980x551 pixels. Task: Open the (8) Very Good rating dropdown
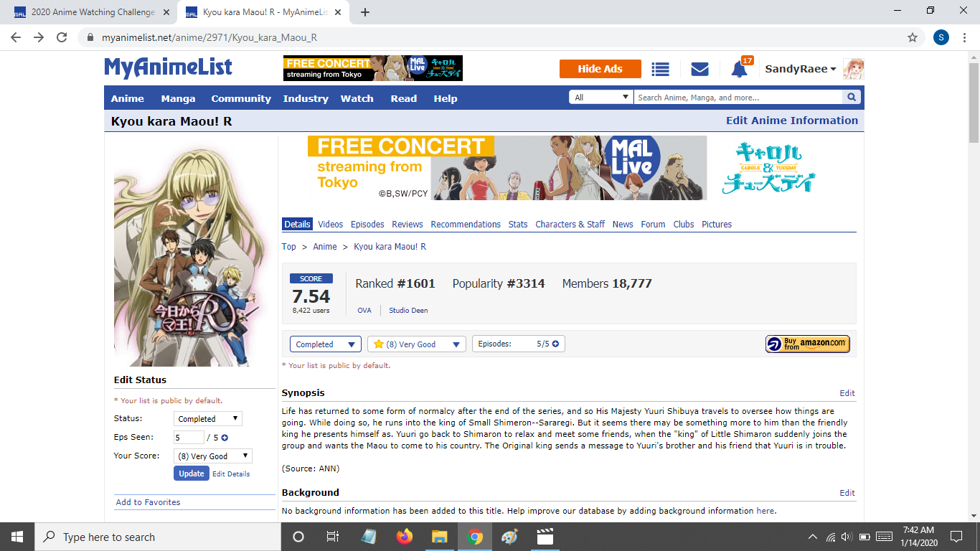416,344
